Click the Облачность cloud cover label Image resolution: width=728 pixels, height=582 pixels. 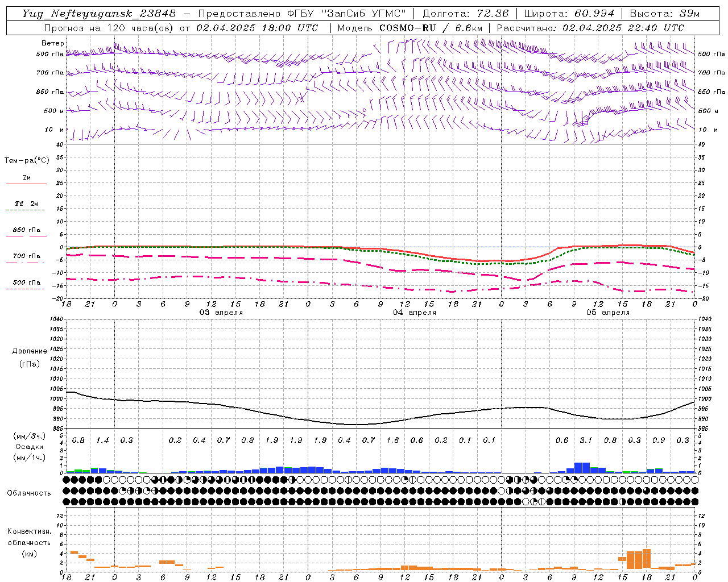tap(29, 493)
